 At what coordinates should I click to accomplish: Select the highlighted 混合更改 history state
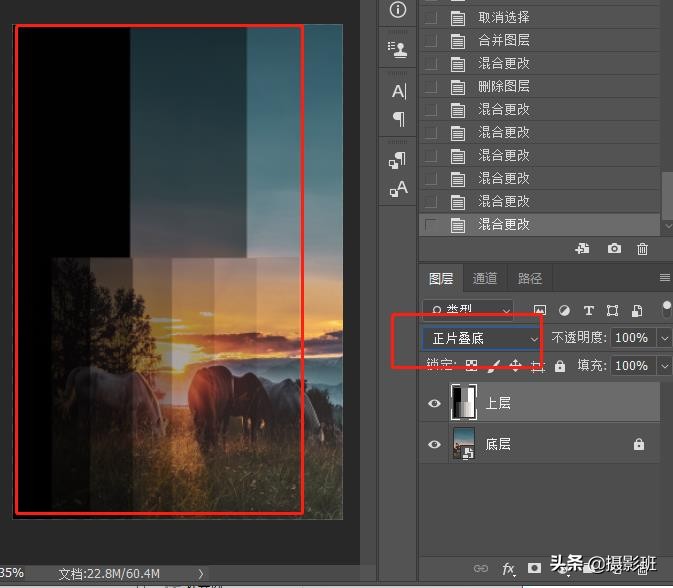pyautogui.click(x=539, y=224)
